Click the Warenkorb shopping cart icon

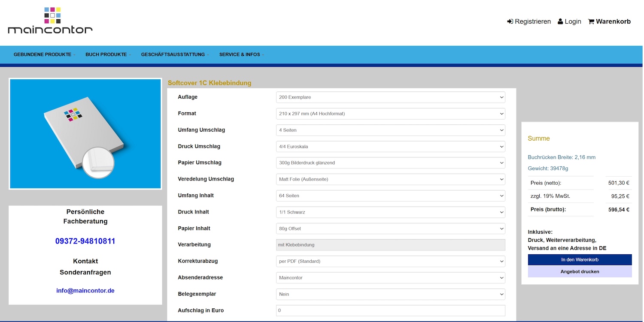tap(591, 21)
